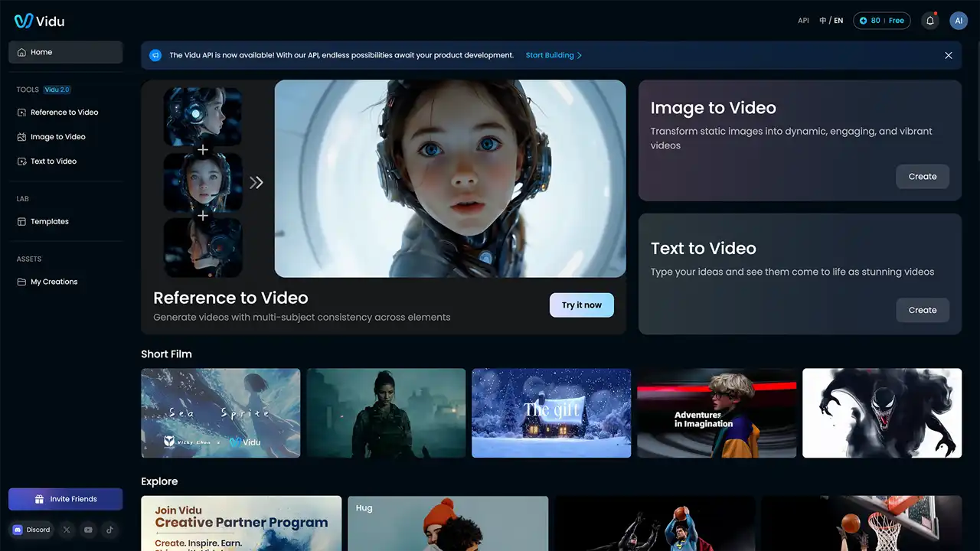Open My Creations in sidebar

(x=54, y=282)
